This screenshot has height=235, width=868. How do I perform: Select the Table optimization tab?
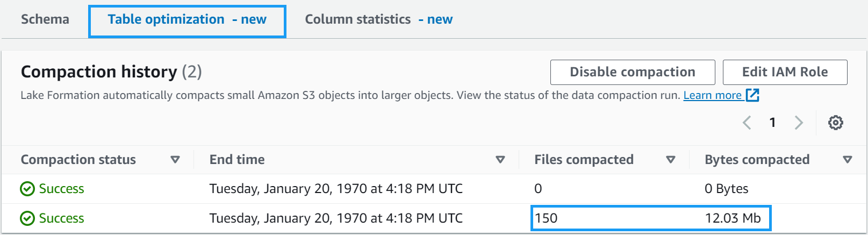(186, 20)
